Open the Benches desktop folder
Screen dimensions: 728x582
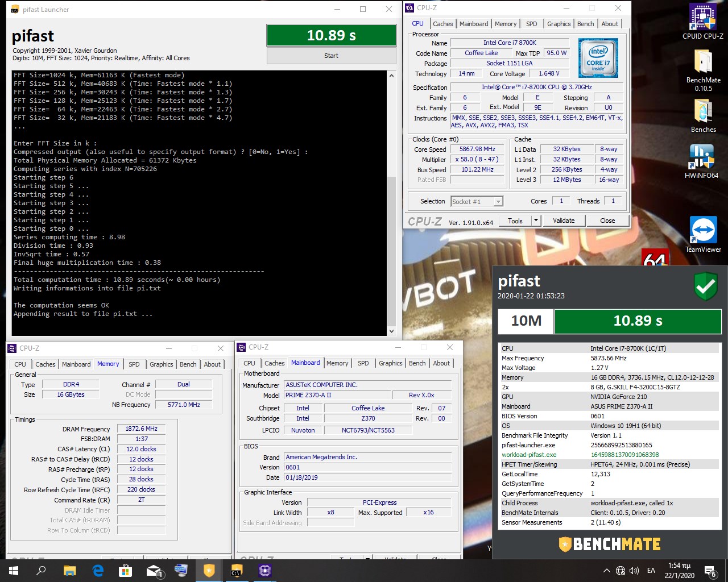tap(703, 115)
